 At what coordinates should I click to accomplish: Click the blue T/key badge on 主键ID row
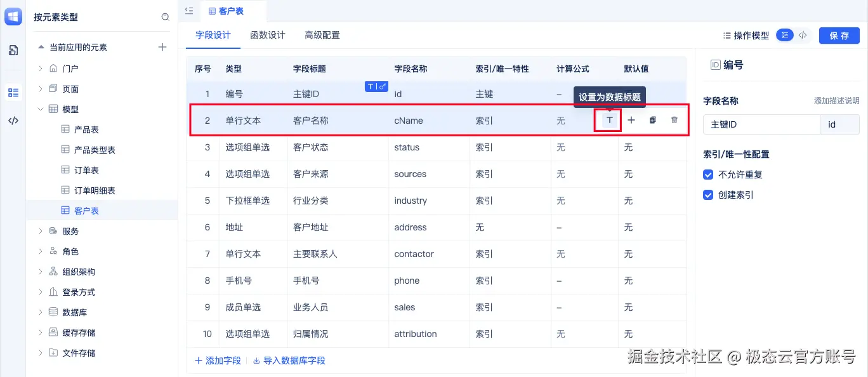coord(376,86)
